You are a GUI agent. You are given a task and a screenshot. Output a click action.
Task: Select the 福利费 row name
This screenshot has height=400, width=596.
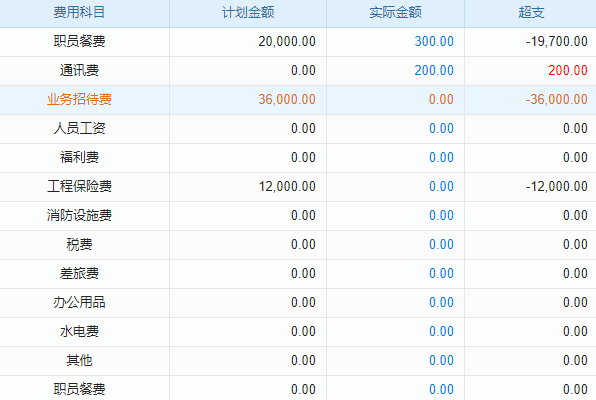coord(79,157)
